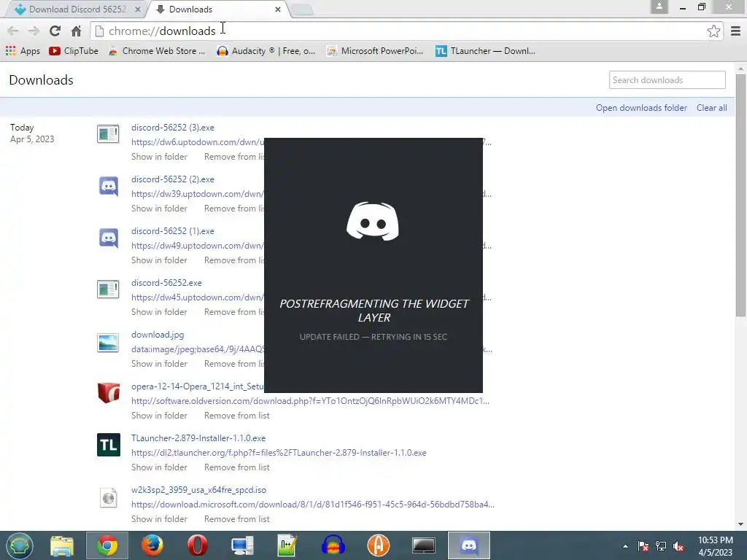The height and width of the screenshot is (560, 747).
Task: Click the dw6.uptodown.com source URL
Action: [x=197, y=142]
